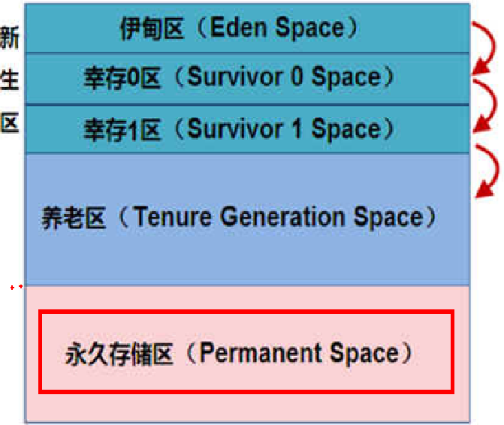504x425 pixels.
Task: Click the red rectangle border around Permanent Space
Action: point(246,312)
